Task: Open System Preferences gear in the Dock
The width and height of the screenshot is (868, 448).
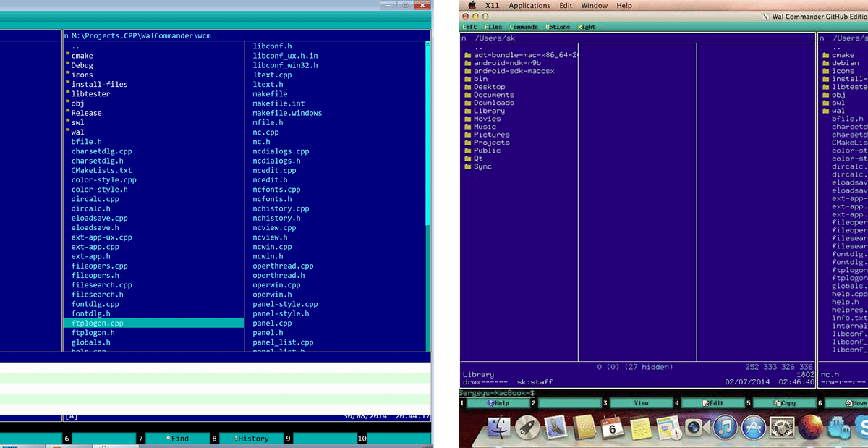Action: (781, 428)
